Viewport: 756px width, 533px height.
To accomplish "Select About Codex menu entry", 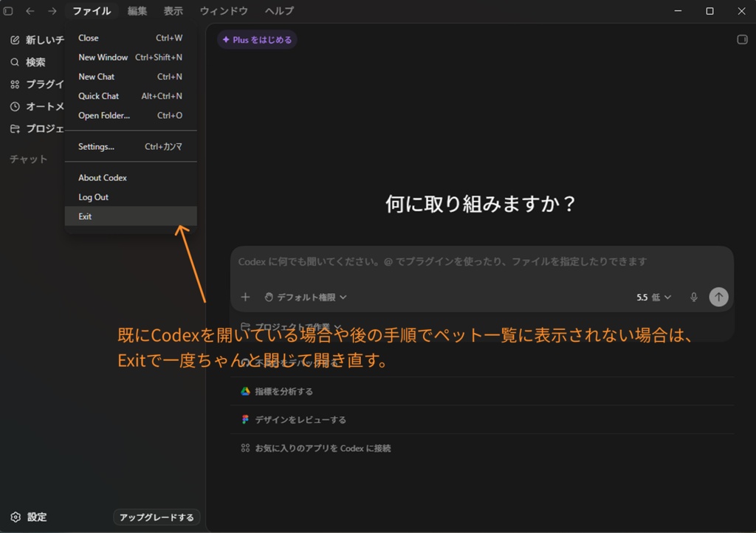I will [x=131, y=177].
